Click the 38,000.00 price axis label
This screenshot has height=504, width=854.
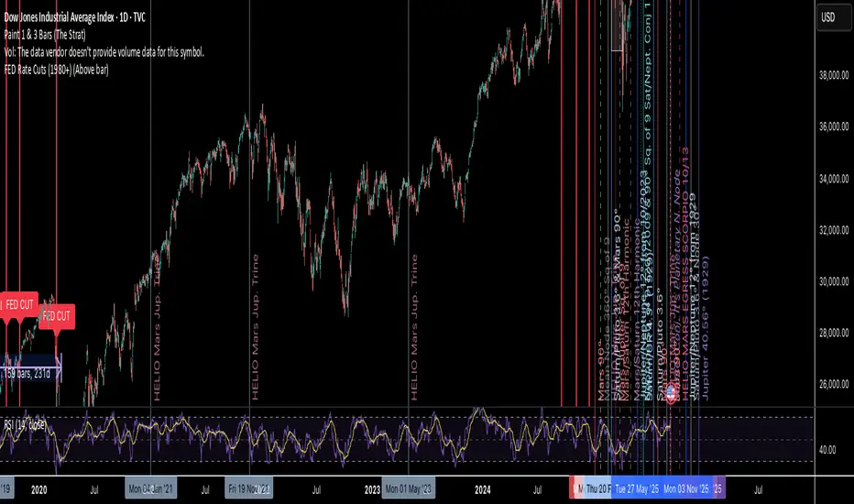pyautogui.click(x=834, y=76)
